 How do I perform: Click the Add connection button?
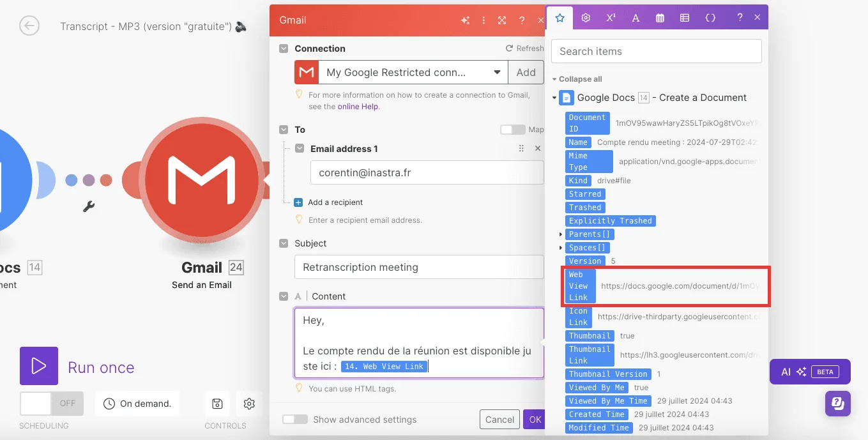[x=526, y=72]
